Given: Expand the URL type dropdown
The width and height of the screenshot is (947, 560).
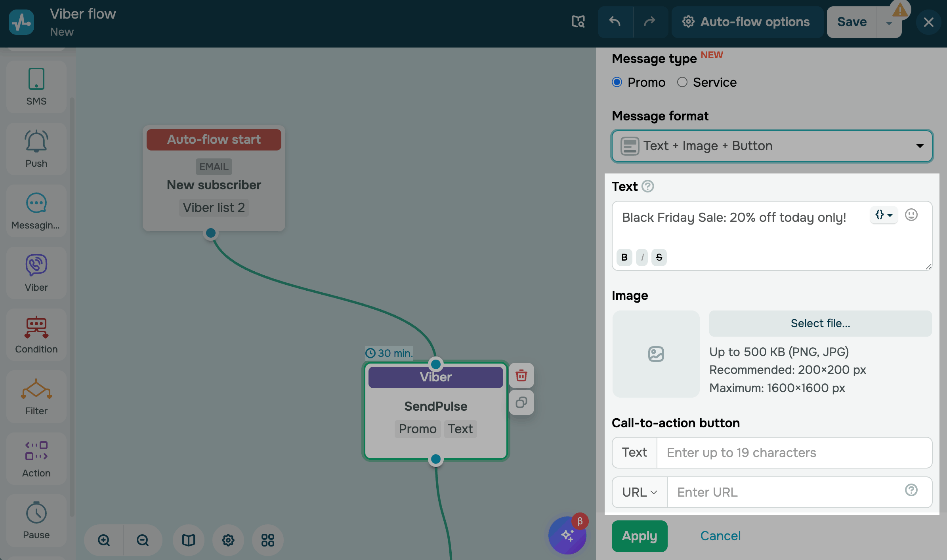Looking at the screenshot, I should [640, 492].
